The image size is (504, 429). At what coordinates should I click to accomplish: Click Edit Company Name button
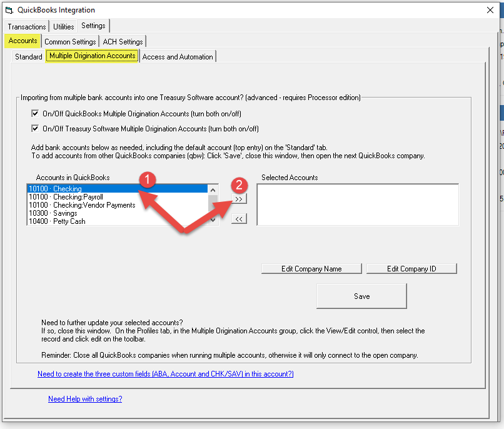[x=311, y=269]
